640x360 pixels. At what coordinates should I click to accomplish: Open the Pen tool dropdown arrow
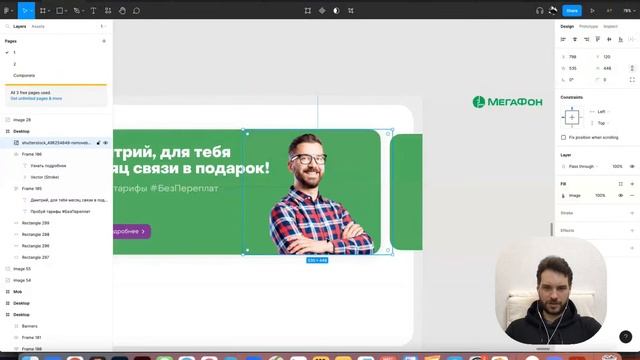pyautogui.click(x=83, y=11)
